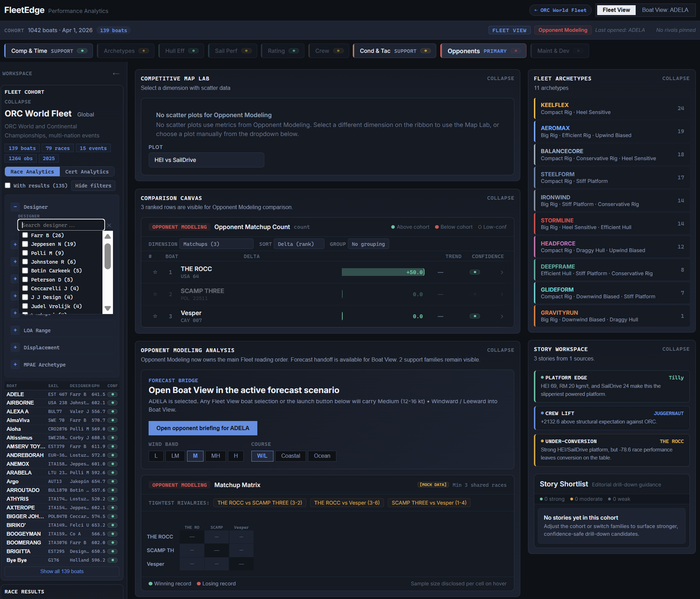Image resolution: width=700 pixels, height=599 pixels.
Task: Collapse the Workspace sidebar with the arrow icon
Action: coord(116,73)
